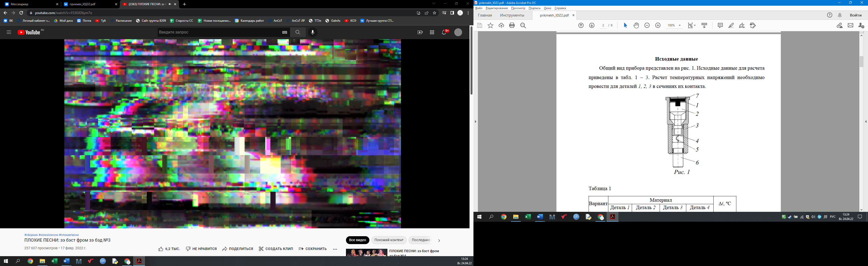Open the page fit options dropdown in Acrobat
This screenshot has height=266, width=868.
692,26
